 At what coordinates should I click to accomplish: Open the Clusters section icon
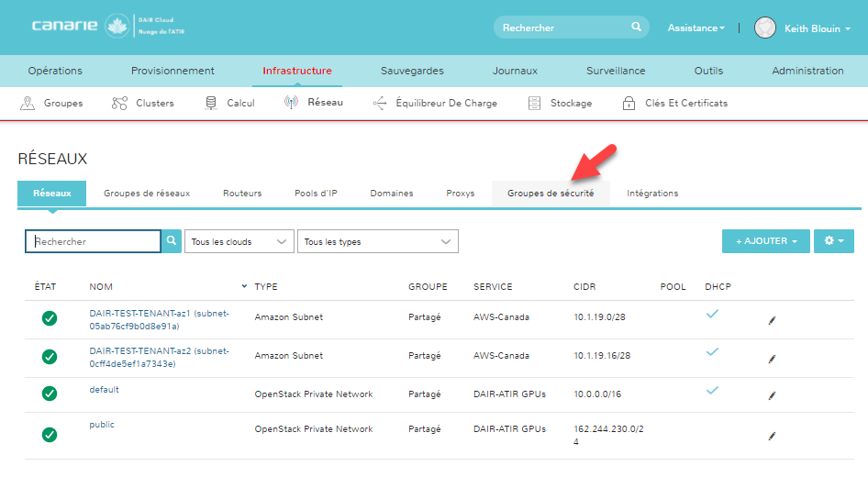[119, 103]
